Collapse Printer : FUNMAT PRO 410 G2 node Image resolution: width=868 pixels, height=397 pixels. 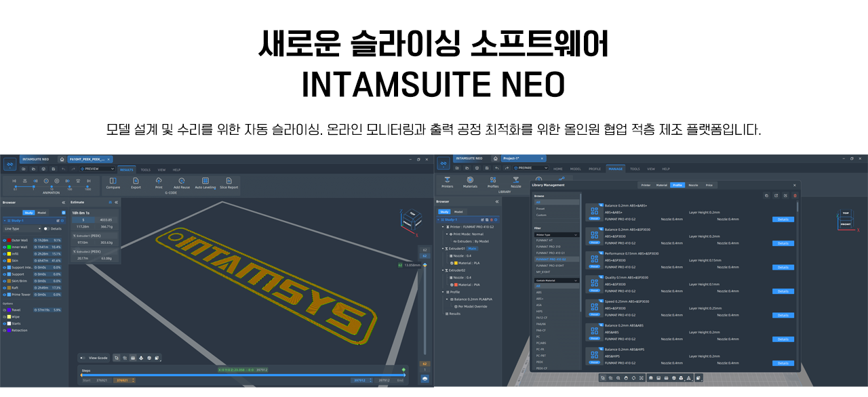pyautogui.click(x=443, y=227)
